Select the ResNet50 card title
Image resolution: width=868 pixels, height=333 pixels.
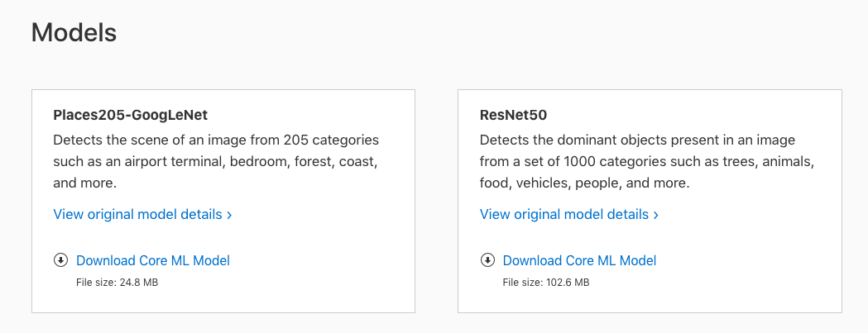click(x=513, y=115)
